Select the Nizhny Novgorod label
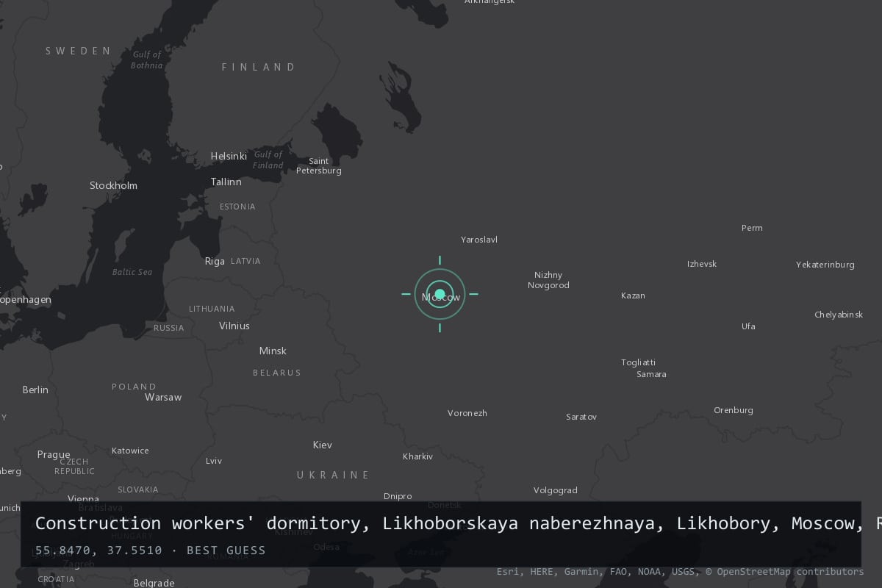 pos(548,280)
